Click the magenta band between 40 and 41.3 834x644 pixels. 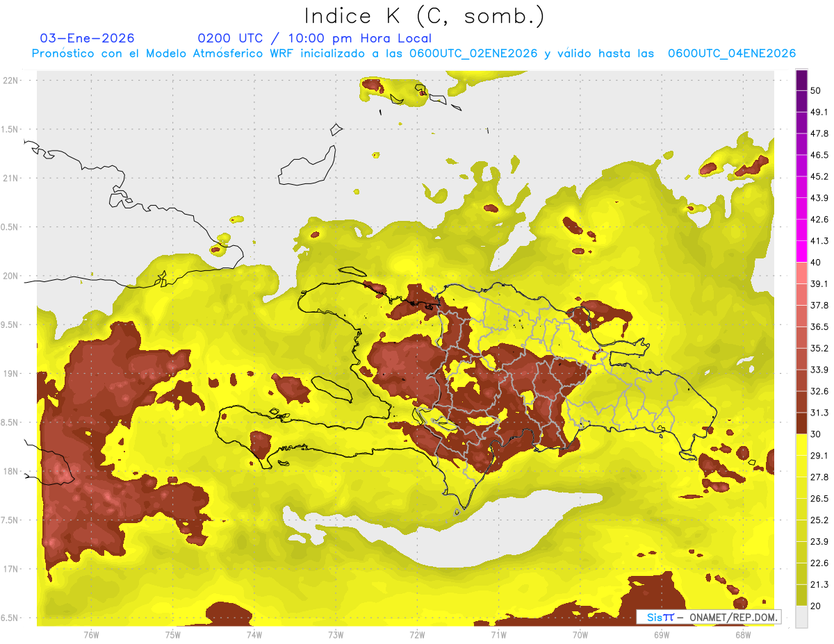(801, 251)
